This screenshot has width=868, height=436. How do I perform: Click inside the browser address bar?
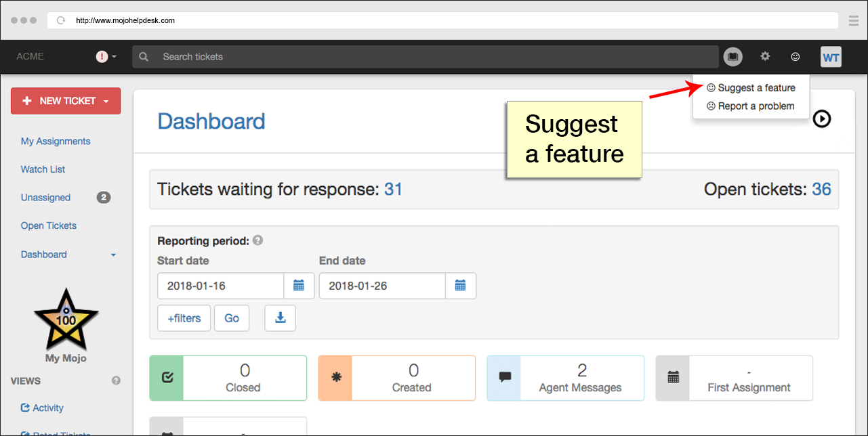pyautogui.click(x=271, y=20)
